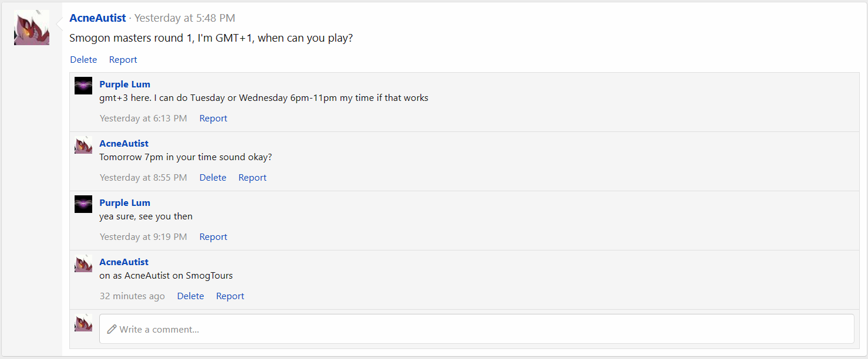The width and height of the screenshot is (868, 359).
Task: Open the AcneAutist username on the 'Tomorrow 7pm' comment
Action: tap(124, 144)
